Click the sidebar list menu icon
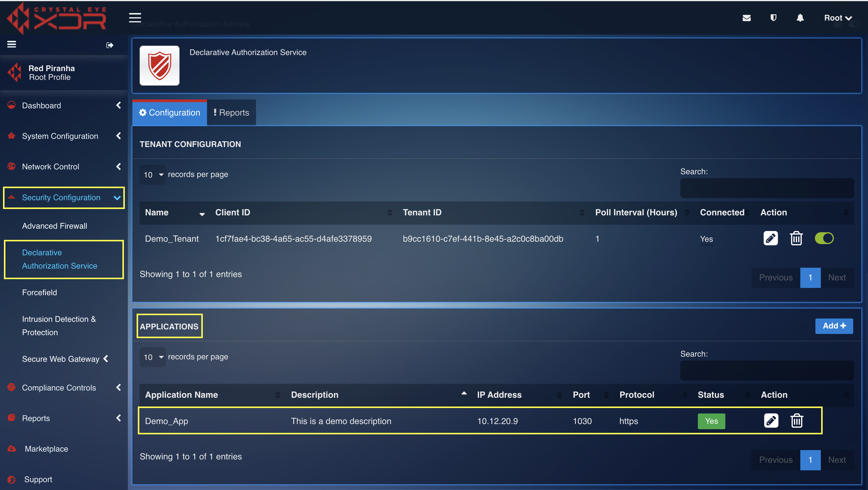868x490 pixels. [12, 44]
